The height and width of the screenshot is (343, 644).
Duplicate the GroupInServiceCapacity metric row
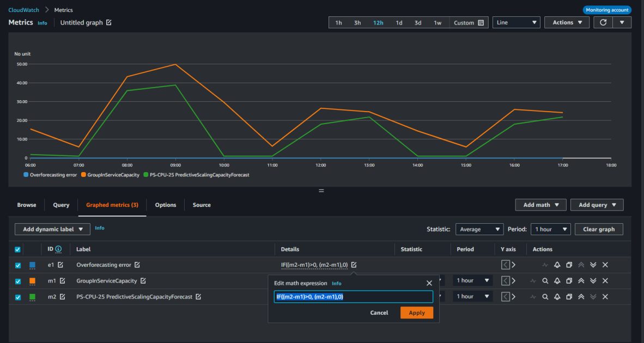569,280
